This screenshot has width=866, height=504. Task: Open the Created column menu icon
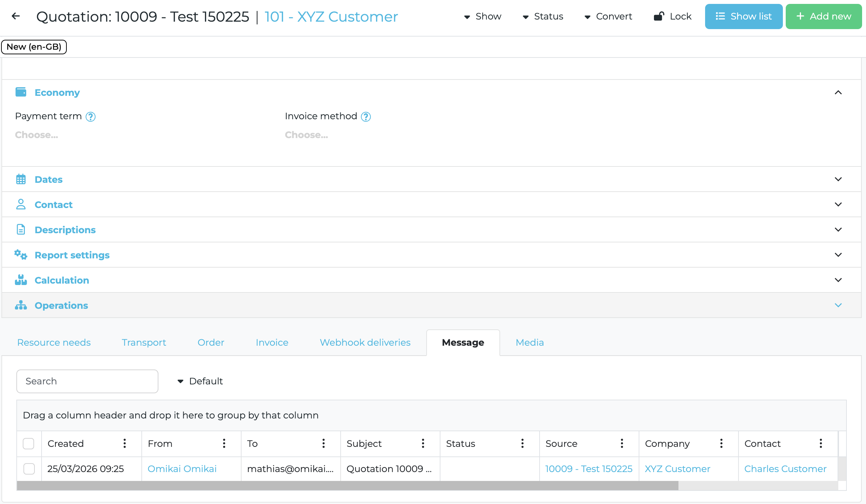pos(125,443)
